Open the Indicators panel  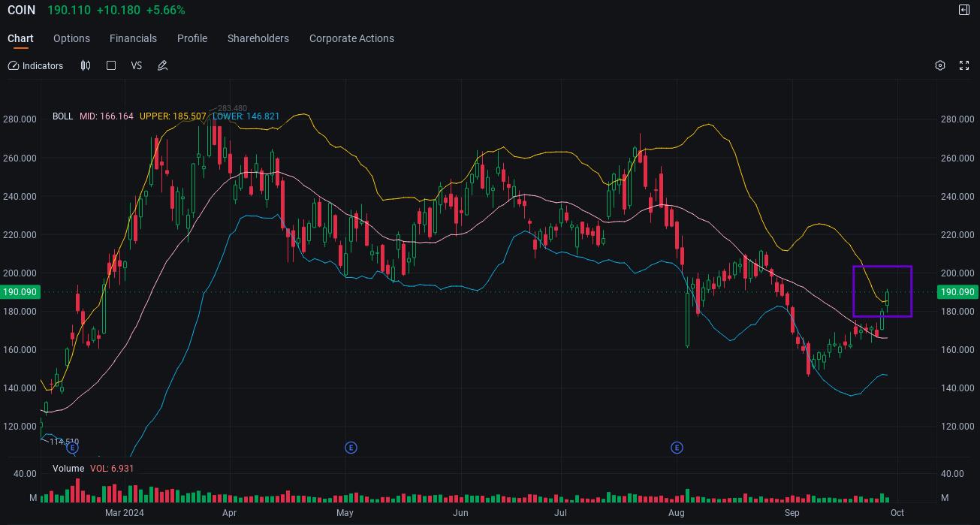35,66
